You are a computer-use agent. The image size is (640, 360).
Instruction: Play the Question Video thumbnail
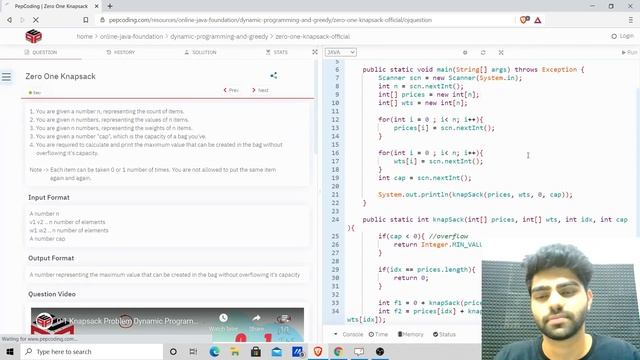coord(167,325)
